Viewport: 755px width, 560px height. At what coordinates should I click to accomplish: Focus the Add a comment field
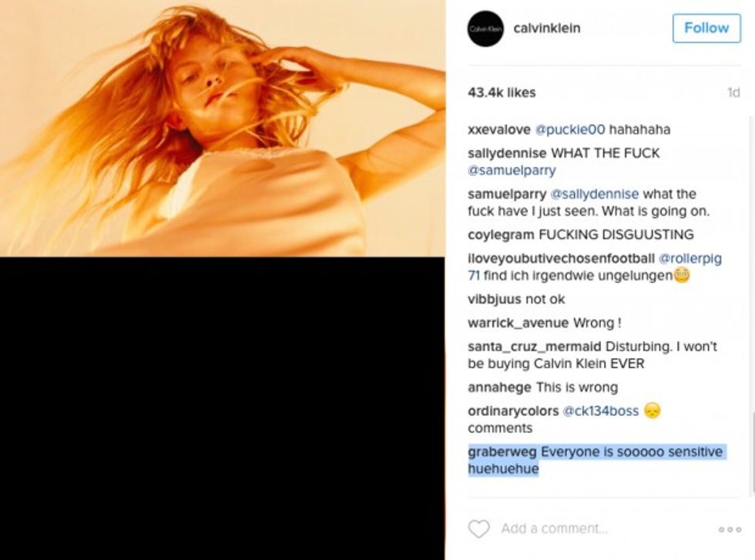(554, 528)
